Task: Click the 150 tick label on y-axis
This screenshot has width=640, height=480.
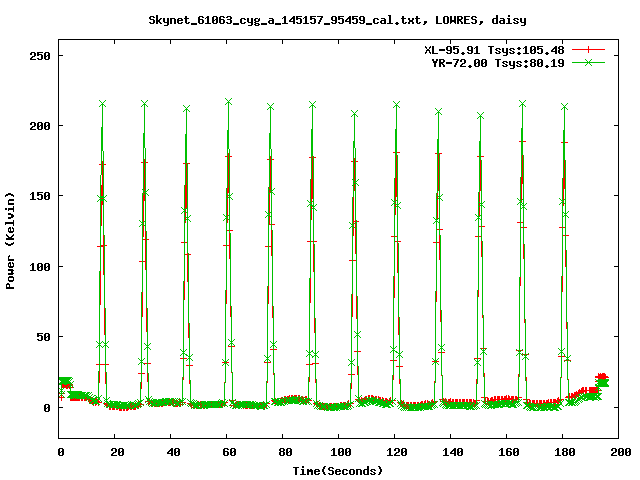Action: point(41,196)
